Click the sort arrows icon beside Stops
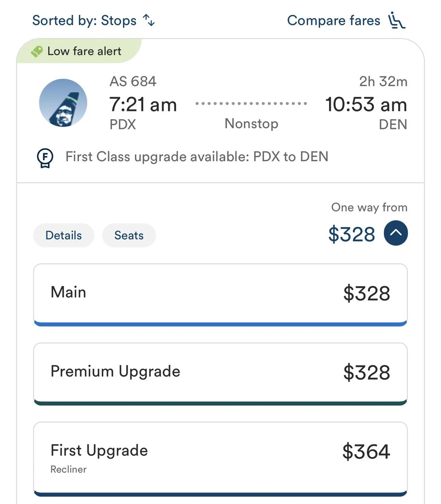The image size is (441, 504). (149, 20)
